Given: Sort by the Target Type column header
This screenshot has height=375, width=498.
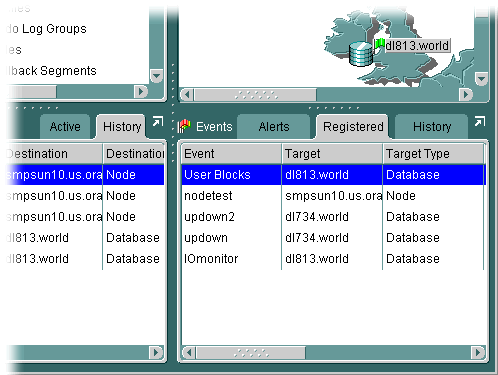Looking at the screenshot, I should click(x=433, y=154).
